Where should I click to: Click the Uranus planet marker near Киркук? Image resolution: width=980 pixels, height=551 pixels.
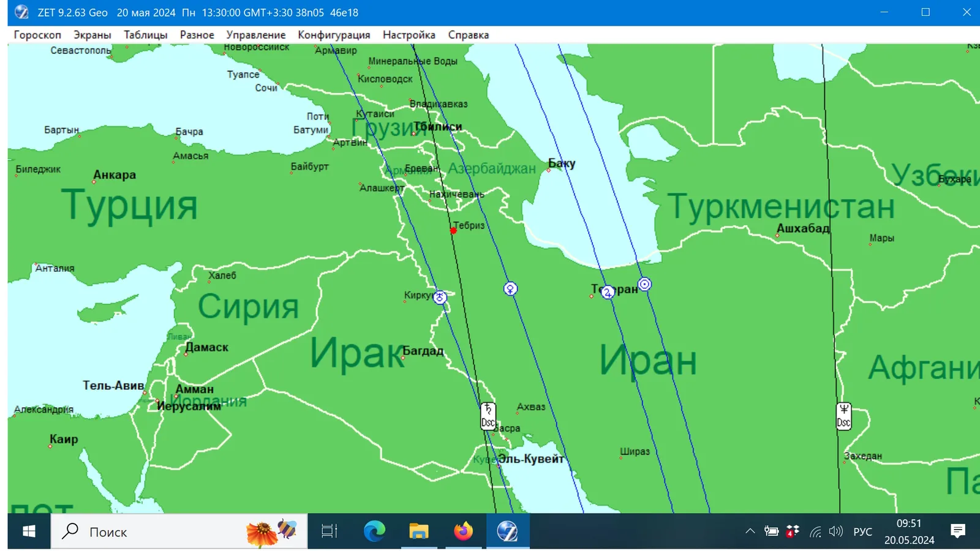440,298
